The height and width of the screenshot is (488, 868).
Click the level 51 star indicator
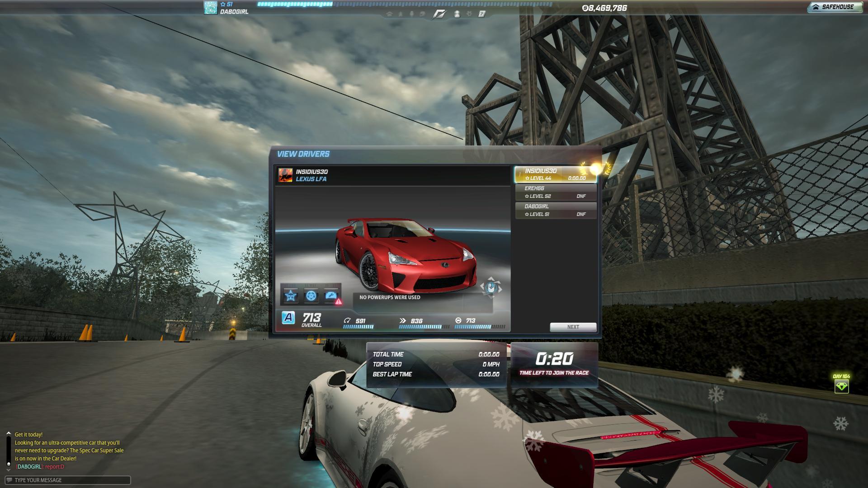(226, 4)
